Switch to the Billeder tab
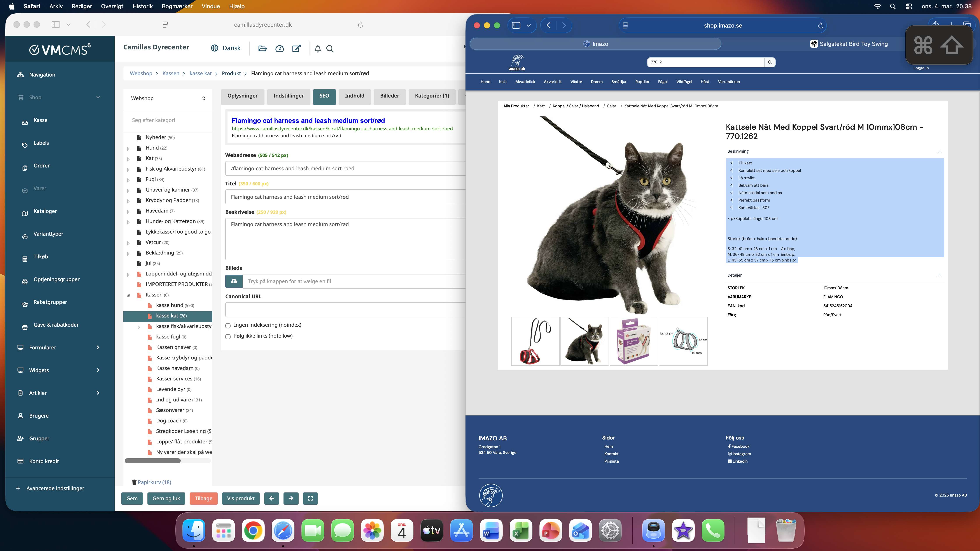980x551 pixels. (389, 96)
